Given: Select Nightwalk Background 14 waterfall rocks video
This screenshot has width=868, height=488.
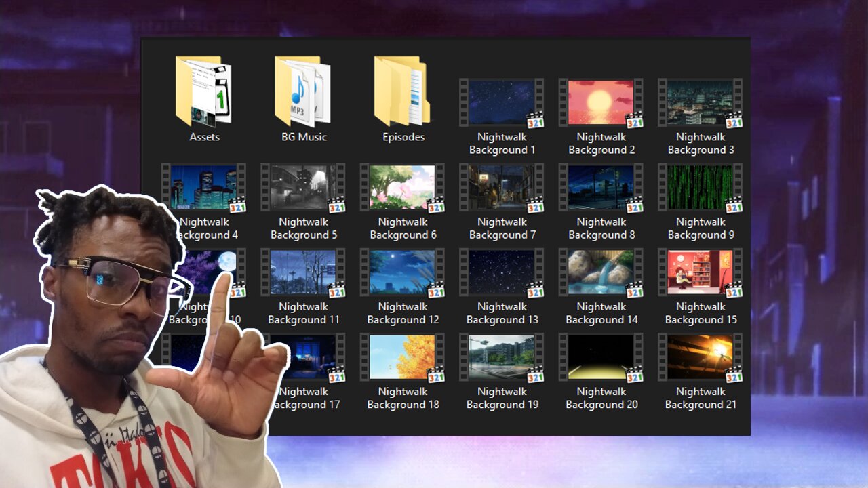Looking at the screenshot, I should point(601,272).
